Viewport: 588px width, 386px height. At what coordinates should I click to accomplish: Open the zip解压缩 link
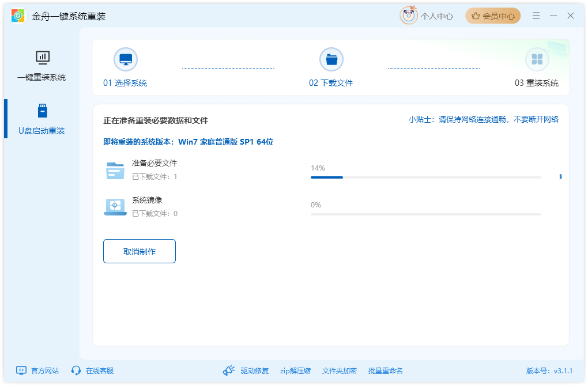point(296,370)
